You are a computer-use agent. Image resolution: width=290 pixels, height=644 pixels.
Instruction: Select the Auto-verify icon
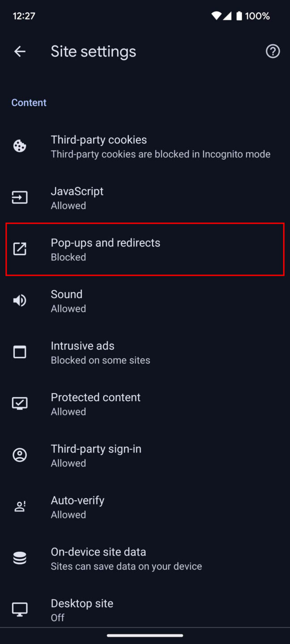tap(20, 506)
